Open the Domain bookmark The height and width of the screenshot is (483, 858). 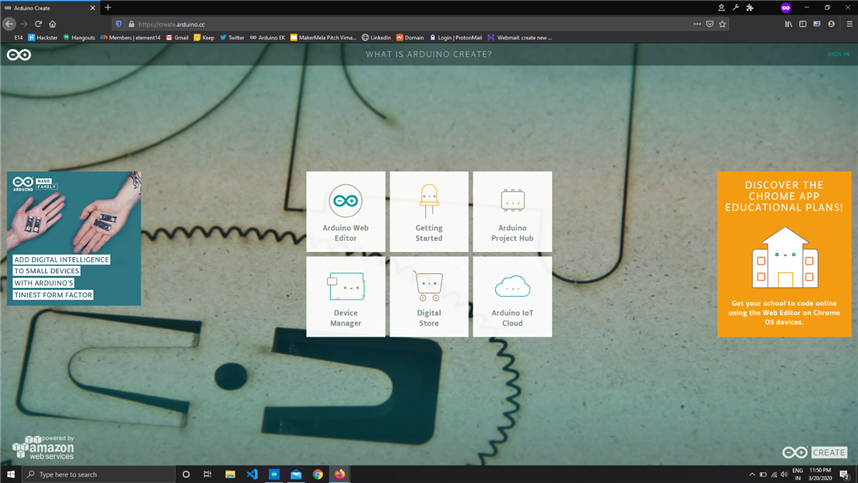tap(410, 38)
